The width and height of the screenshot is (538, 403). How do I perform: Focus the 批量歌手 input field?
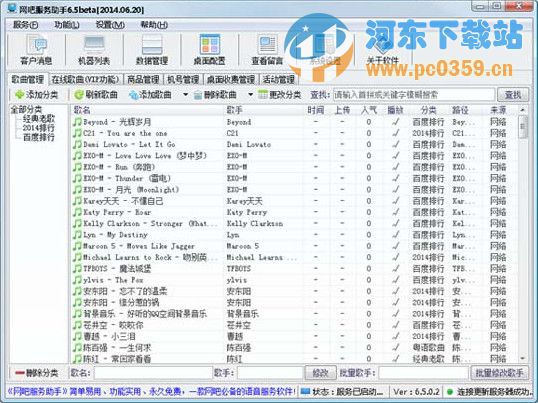[x=423, y=373]
